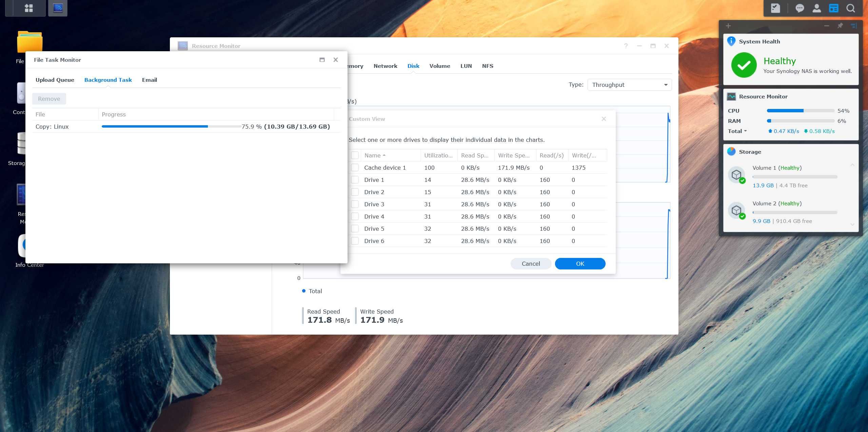Click Remove button in File Task Monitor

[49, 99]
